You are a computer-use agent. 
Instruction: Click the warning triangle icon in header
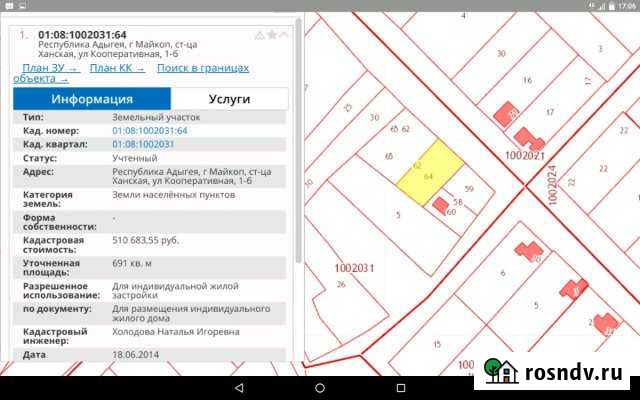click(259, 35)
